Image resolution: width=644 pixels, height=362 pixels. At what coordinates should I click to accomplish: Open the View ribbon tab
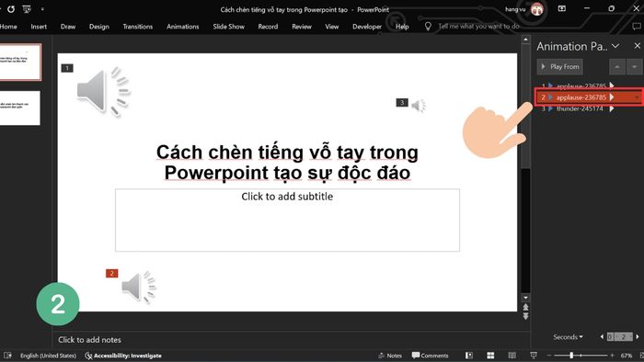pyautogui.click(x=332, y=27)
